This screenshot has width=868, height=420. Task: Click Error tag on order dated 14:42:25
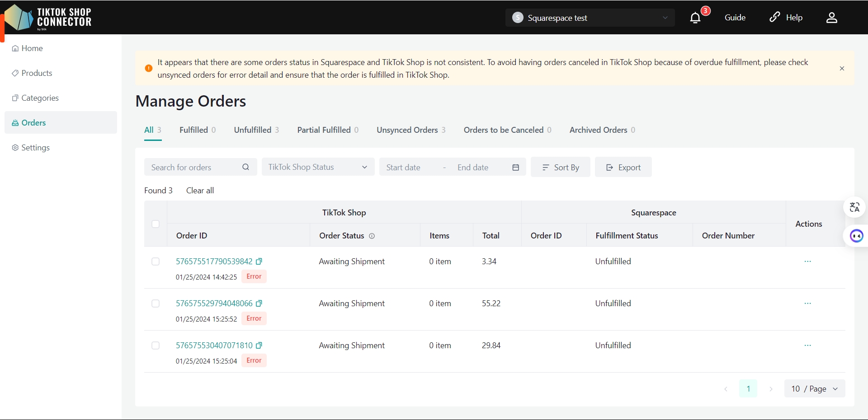(254, 276)
